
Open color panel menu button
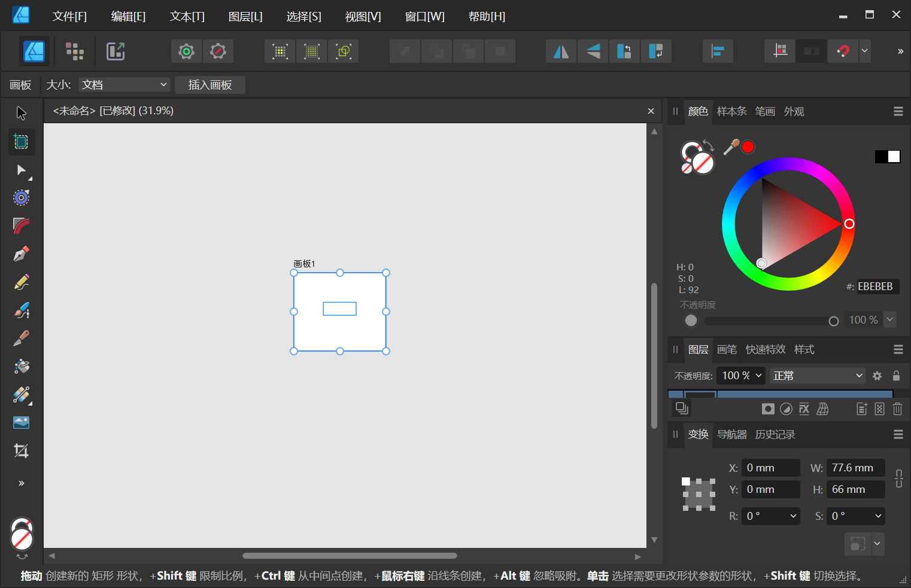click(x=898, y=111)
